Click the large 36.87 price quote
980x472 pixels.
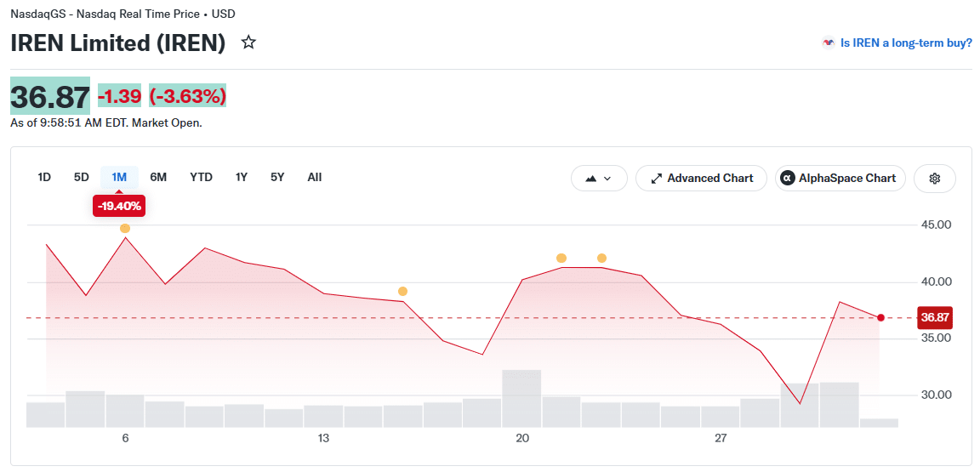tap(50, 97)
